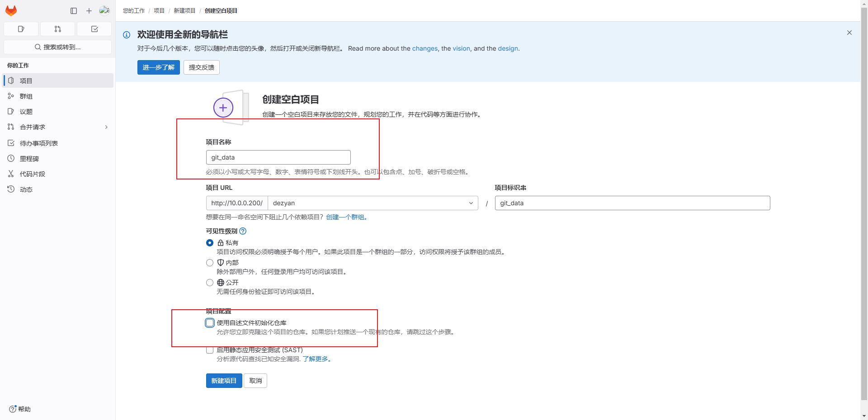Open the design link in banner

tap(508, 48)
